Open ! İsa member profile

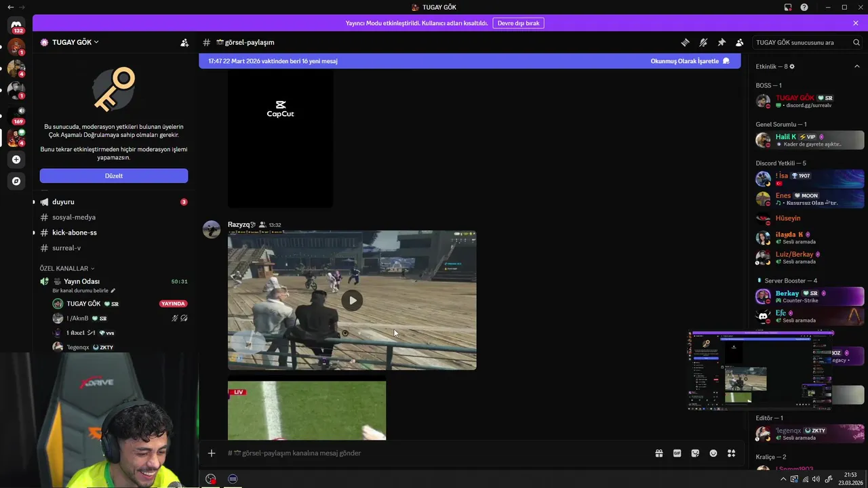[x=809, y=179]
